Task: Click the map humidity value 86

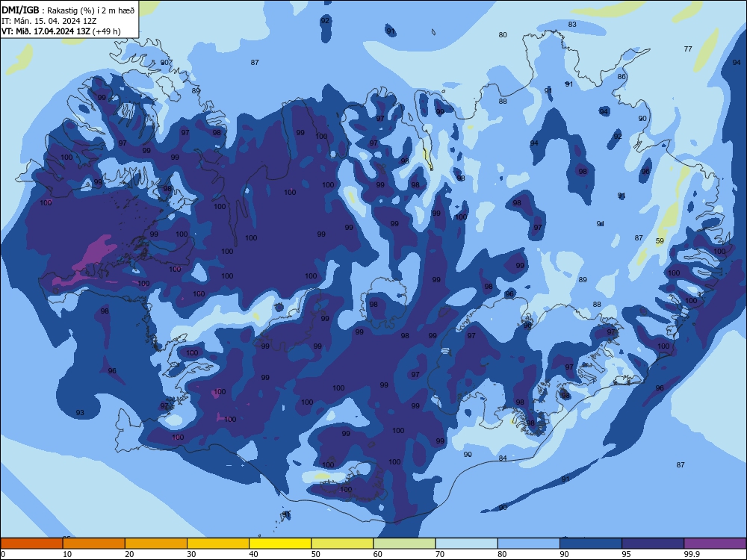Action: [622, 77]
